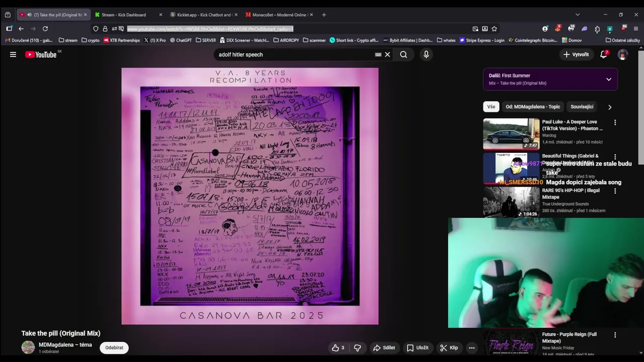Open the 'XTB Partnerships' bookmark
The width and height of the screenshot is (644, 362).
(x=122, y=40)
